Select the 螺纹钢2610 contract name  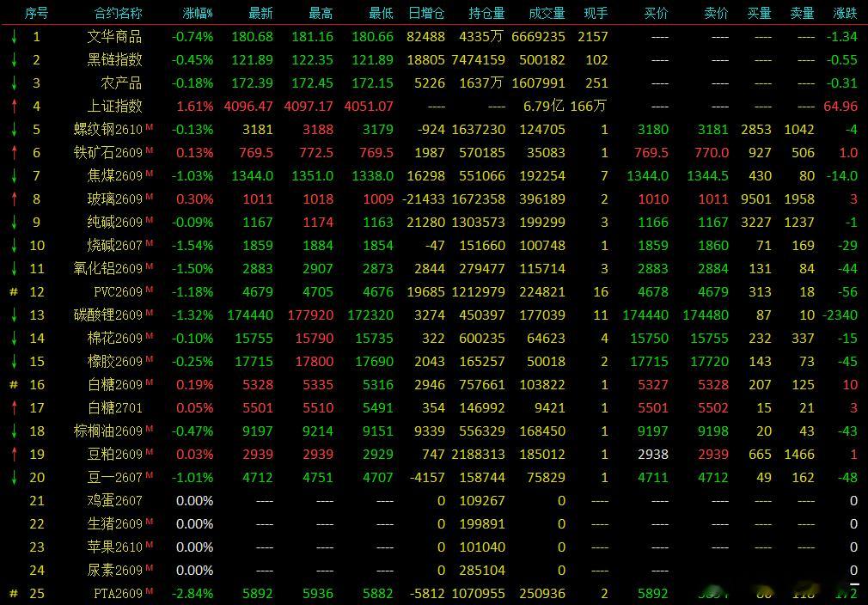tap(108, 130)
